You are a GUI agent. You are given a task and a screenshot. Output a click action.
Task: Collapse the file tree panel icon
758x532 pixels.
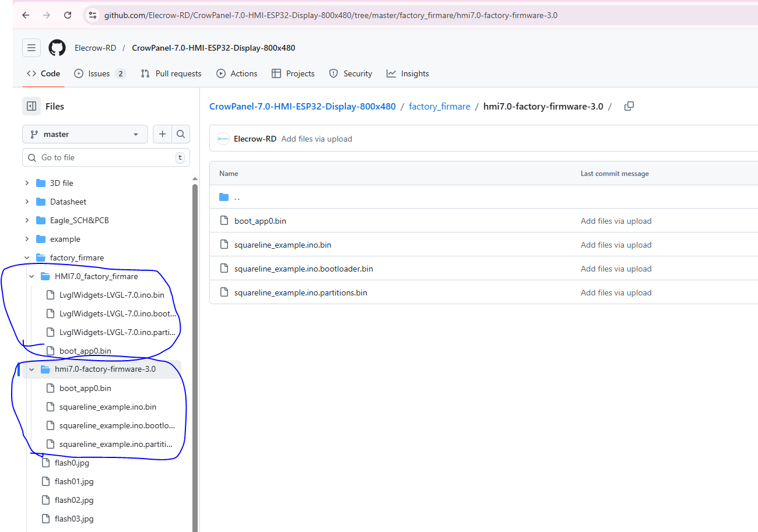[x=31, y=106]
